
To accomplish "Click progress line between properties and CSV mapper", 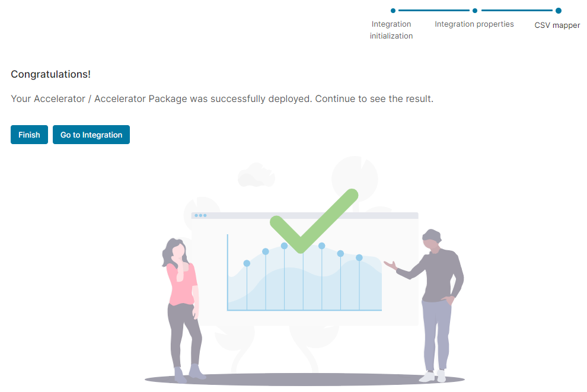I will point(516,11).
